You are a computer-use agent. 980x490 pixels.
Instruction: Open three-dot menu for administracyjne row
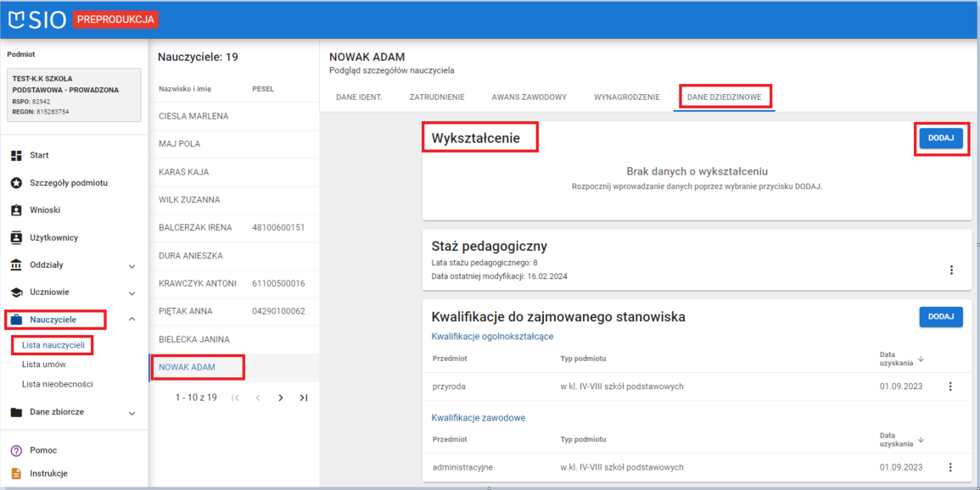950,467
